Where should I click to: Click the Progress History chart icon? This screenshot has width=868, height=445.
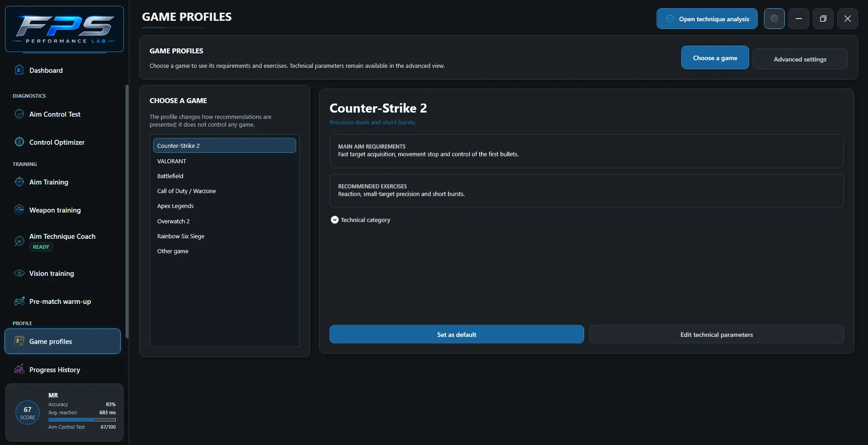[19, 369]
